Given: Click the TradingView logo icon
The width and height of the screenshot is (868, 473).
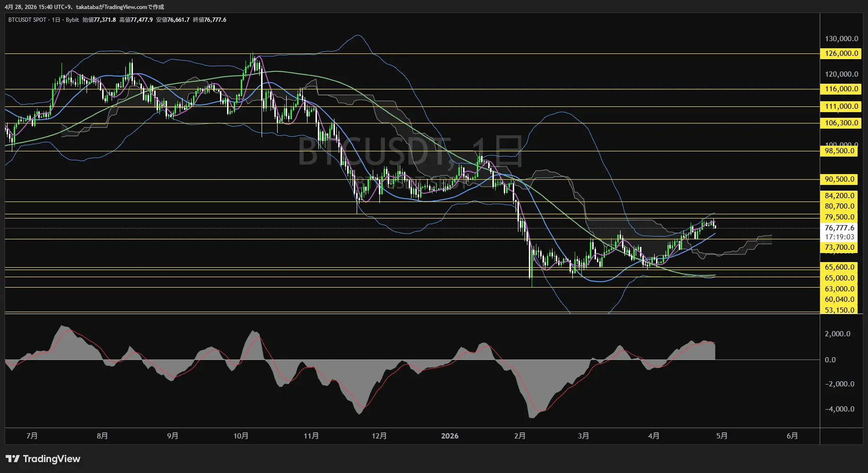Looking at the screenshot, I should tap(13, 459).
